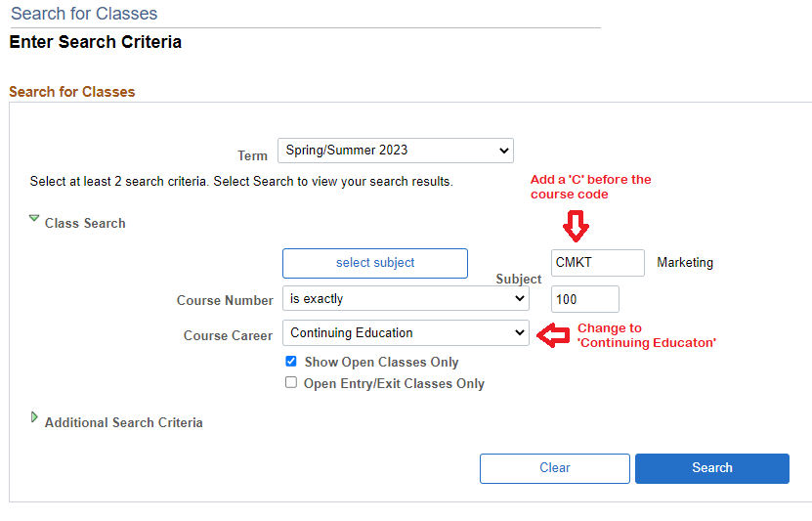
Task: Click the Show Open Classes Only label
Action: pos(381,363)
